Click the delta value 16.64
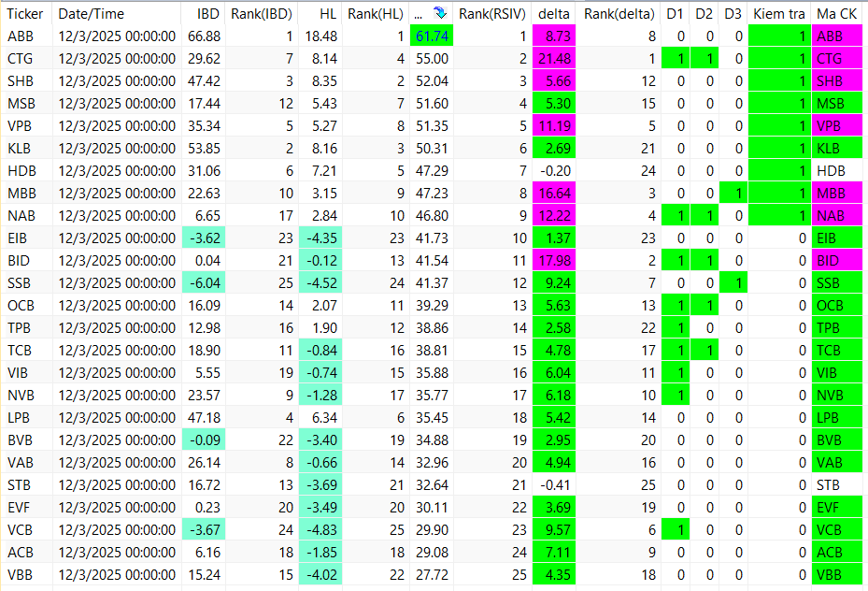The width and height of the screenshot is (868, 591). click(x=554, y=194)
